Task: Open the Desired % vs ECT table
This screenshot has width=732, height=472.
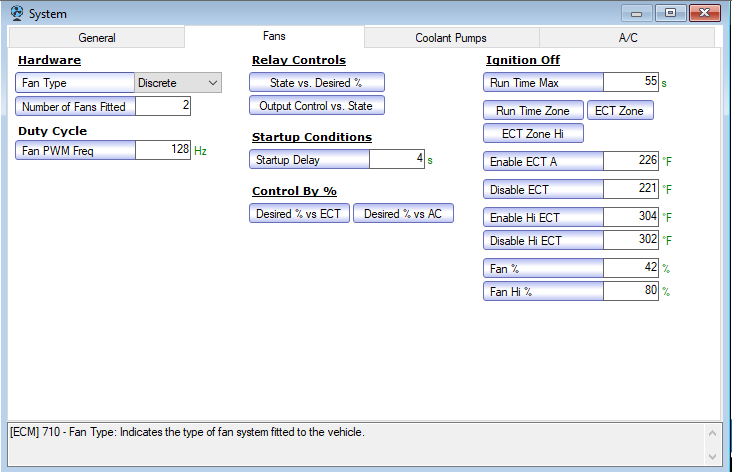Action: coord(299,213)
